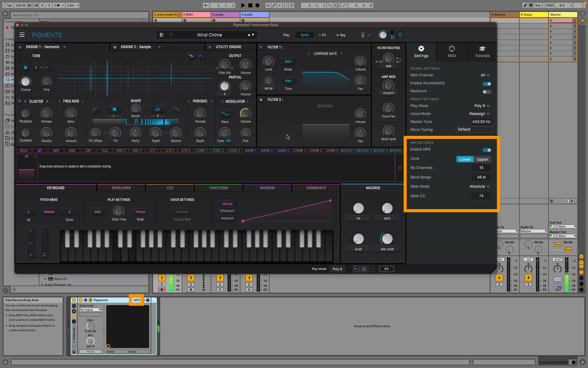588x368 pixels.
Task: Toggle Engine 1 Harmonic power button
Action: [x=20, y=47]
